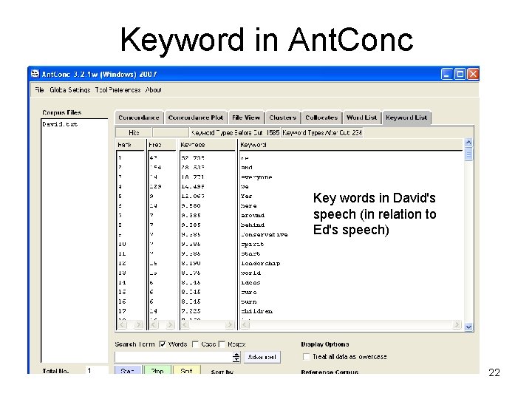Click the Keyness column header

208,145
